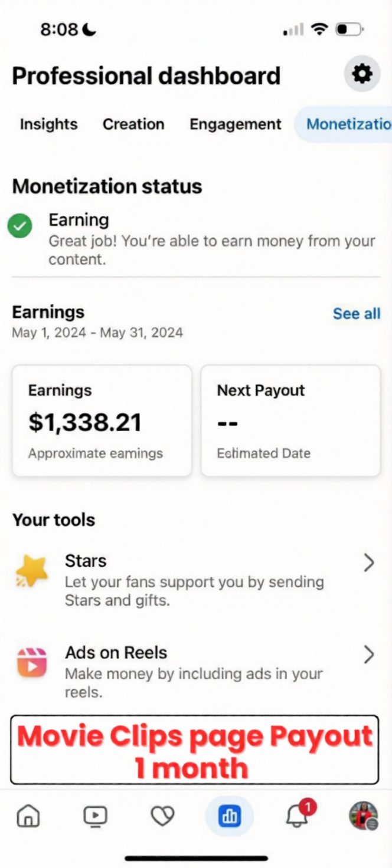Switch to the Insights tab

pyautogui.click(x=48, y=124)
